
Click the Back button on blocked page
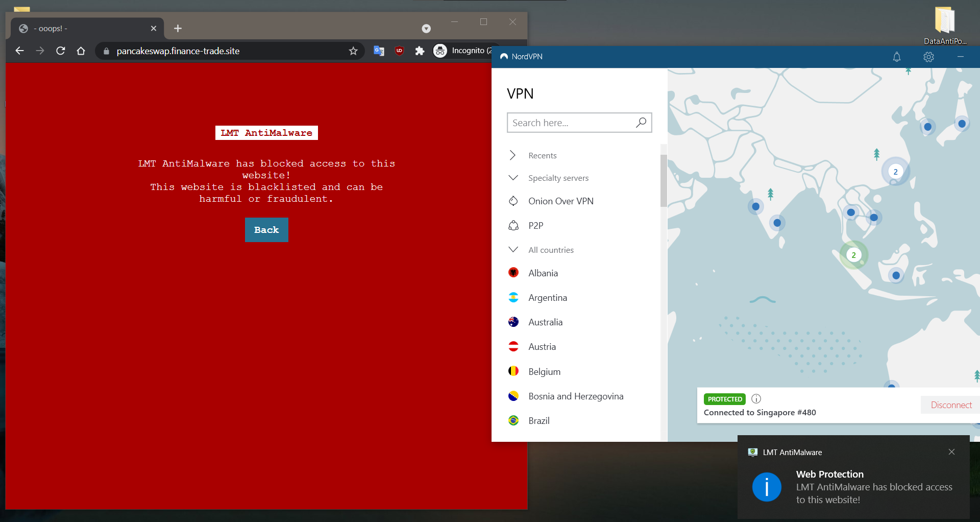pyautogui.click(x=266, y=230)
